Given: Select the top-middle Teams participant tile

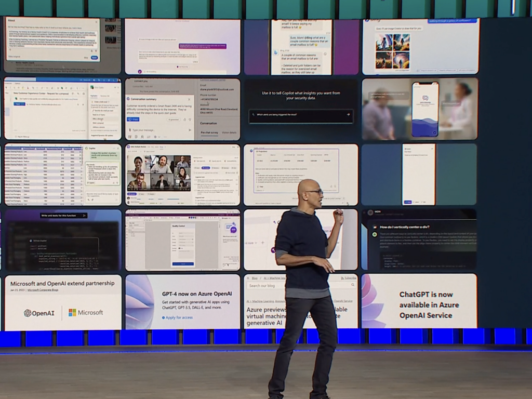Looking at the screenshot, I should (162, 164).
